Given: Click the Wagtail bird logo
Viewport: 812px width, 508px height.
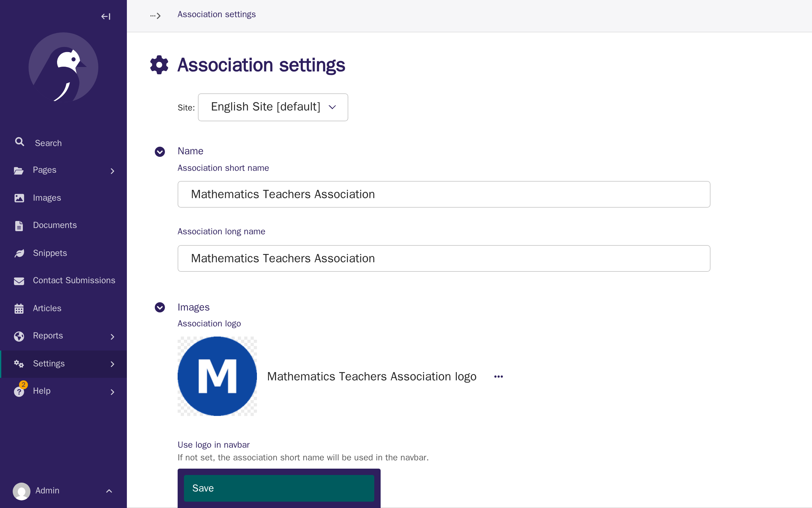Looking at the screenshot, I should [63, 67].
